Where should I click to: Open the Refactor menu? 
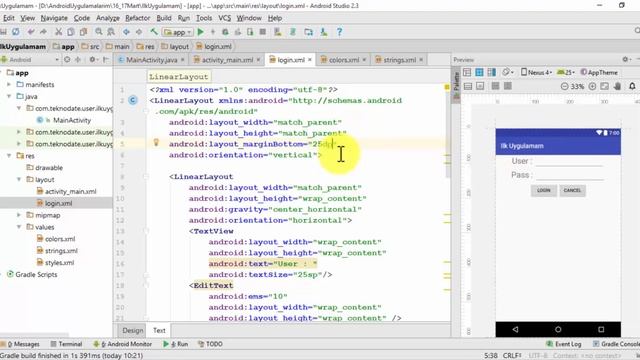[x=138, y=18]
